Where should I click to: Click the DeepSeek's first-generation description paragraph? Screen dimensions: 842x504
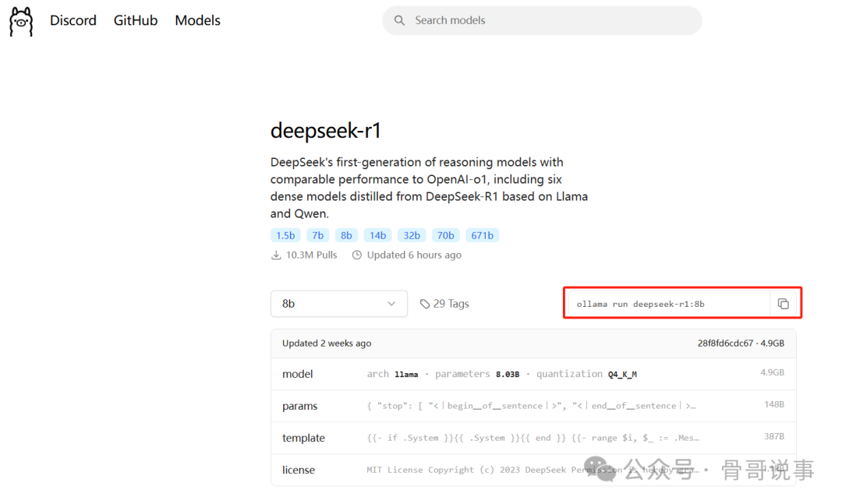coord(429,188)
